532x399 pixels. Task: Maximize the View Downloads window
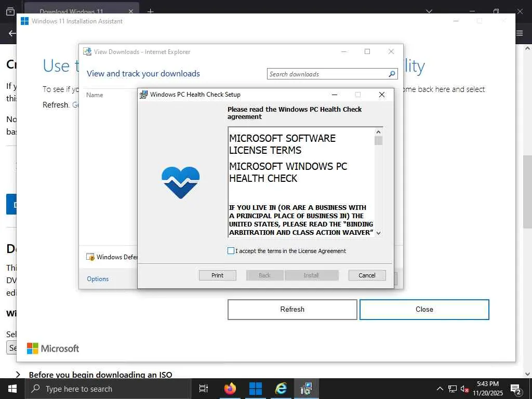coord(367,51)
